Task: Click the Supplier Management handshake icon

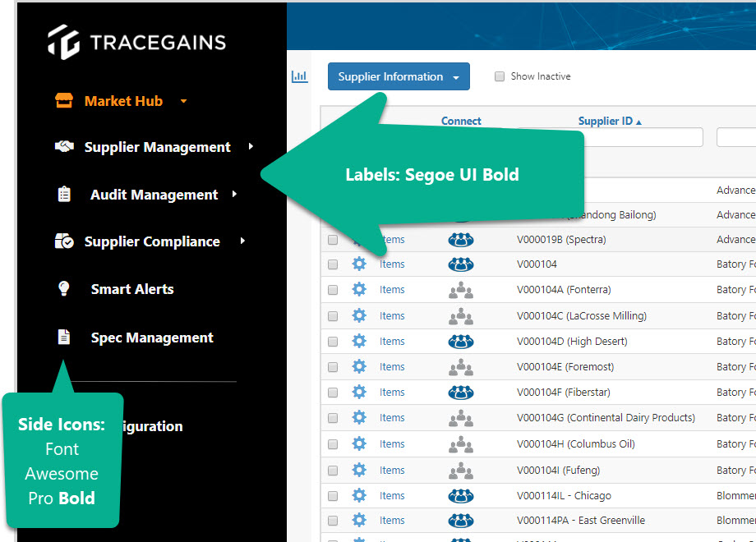Action: click(64, 146)
